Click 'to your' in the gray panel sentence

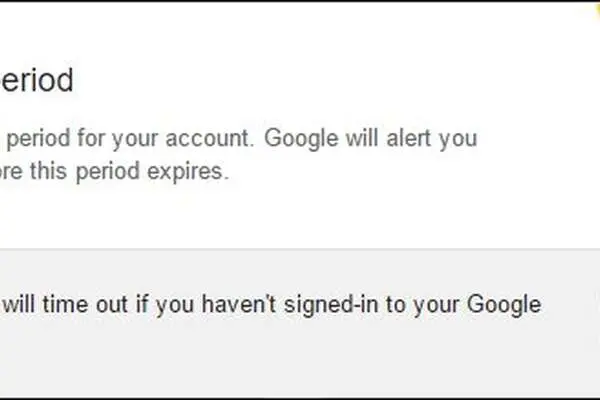(422, 305)
